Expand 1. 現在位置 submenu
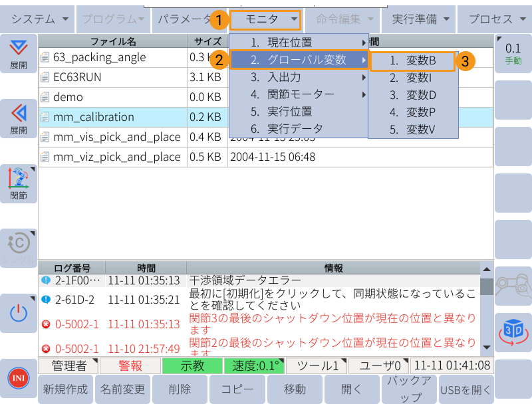 click(299, 43)
